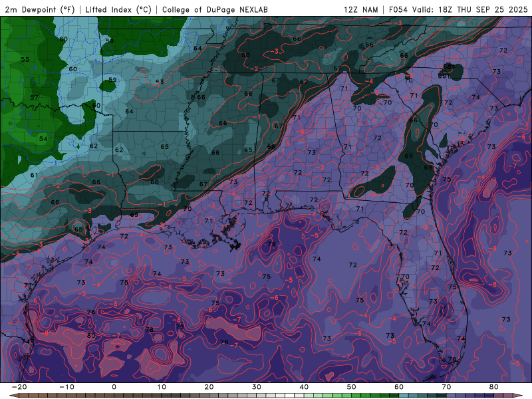The height and width of the screenshot is (399, 532).
Task: Click the dewpoint value 61 on the map
Action: [x=35, y=176]
